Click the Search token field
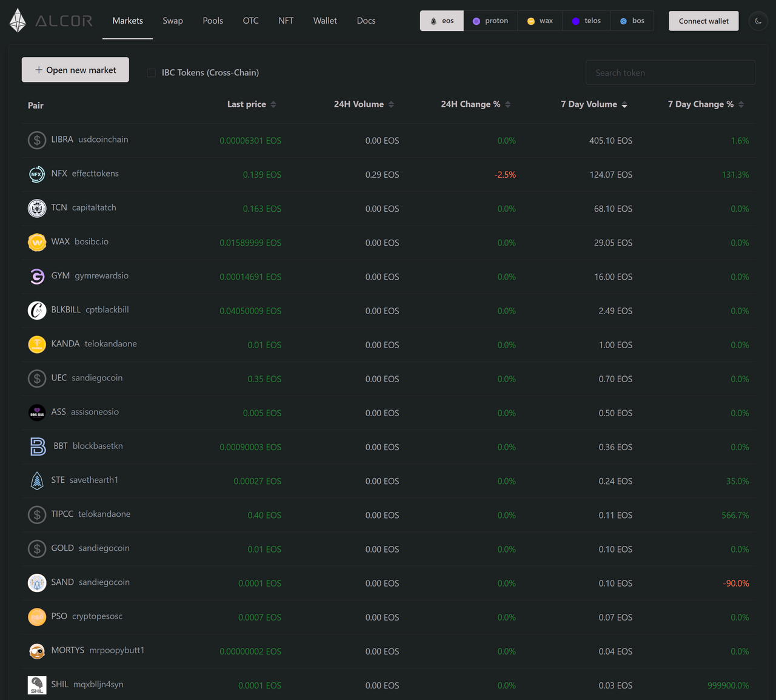 [x=670, y=72]
